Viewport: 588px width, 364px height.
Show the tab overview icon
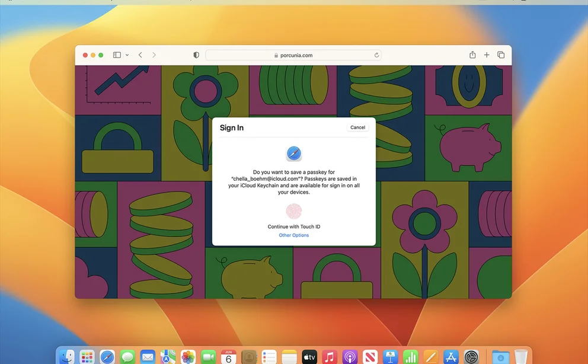501,55
